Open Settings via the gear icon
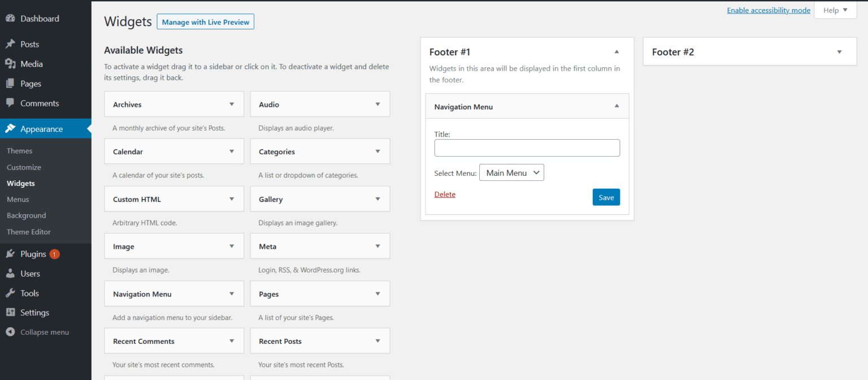Image resolution: width=868 pixels, height=380 pixels. click(11, 312)
